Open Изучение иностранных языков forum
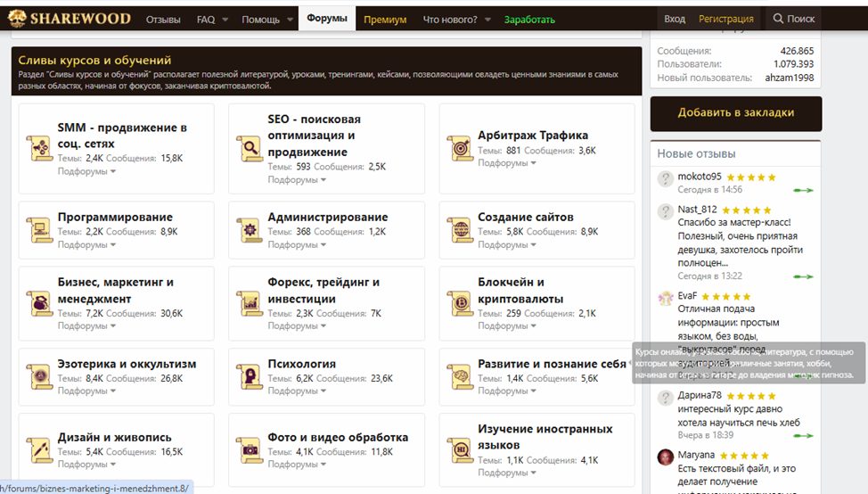Screen dimensions: 868x494 [545, 437]
